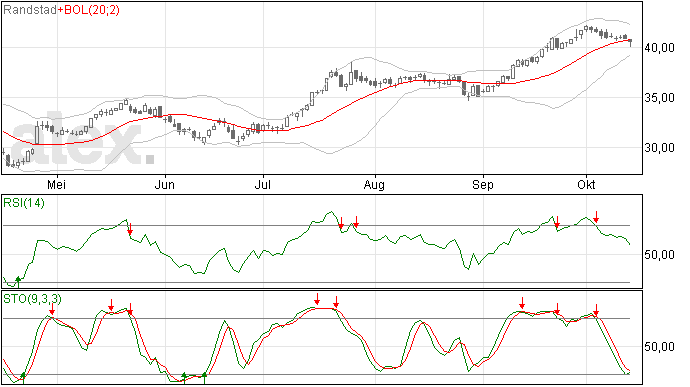Click the '50,00' value on RSI axis
Image resolution: width=690 pixels, height=387 pixels.
click(x=659, y=255)
